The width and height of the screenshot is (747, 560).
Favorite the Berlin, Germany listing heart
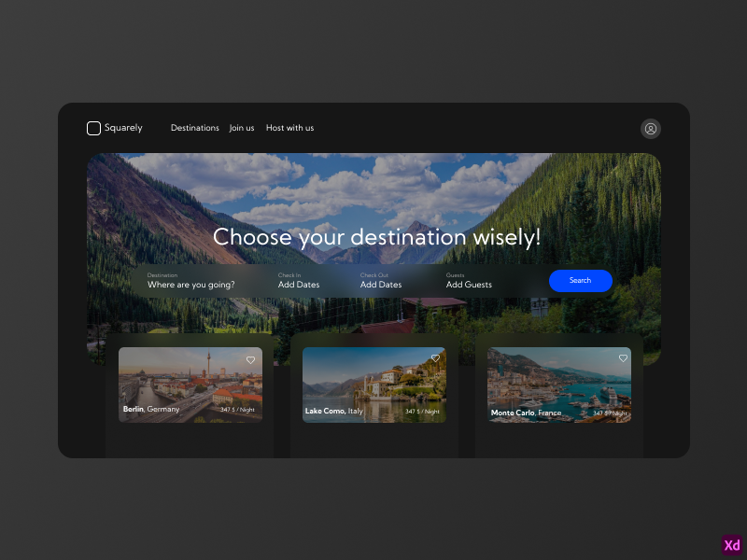coord(250,359)
